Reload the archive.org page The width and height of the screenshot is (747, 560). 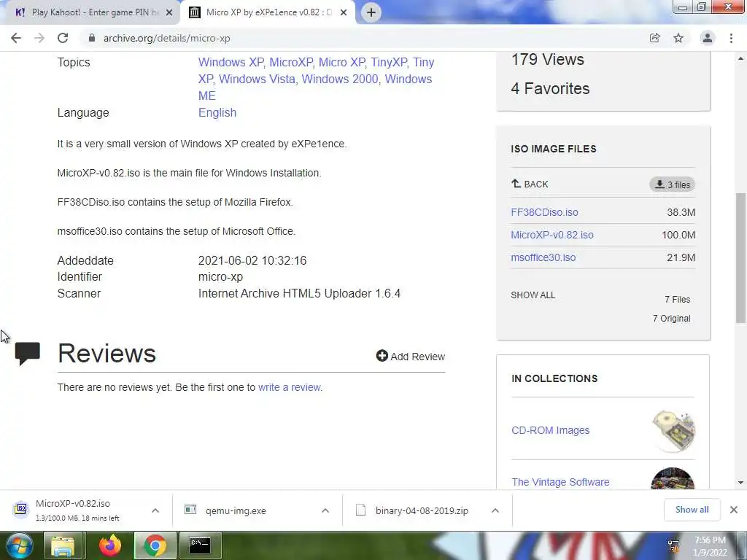click(x=63, y=38)
